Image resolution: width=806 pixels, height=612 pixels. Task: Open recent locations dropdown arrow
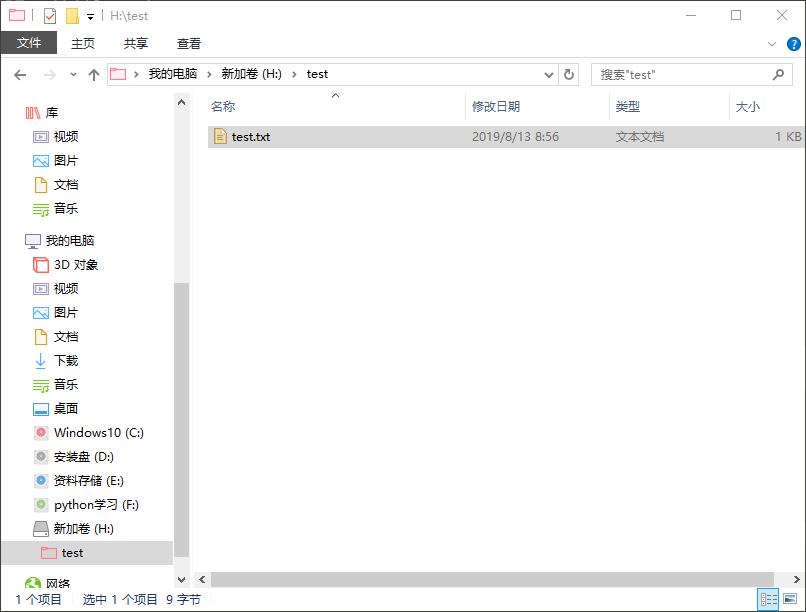[x=73, y=75]
